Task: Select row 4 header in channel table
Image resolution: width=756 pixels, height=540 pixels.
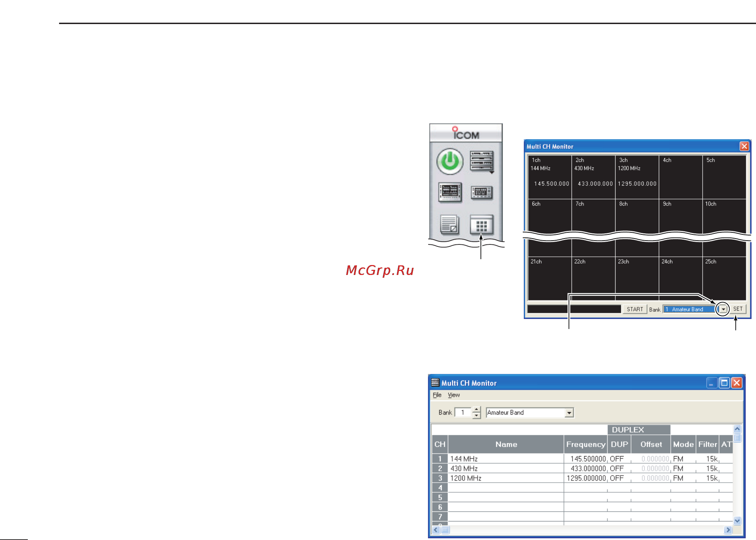Action: [440, 487]
